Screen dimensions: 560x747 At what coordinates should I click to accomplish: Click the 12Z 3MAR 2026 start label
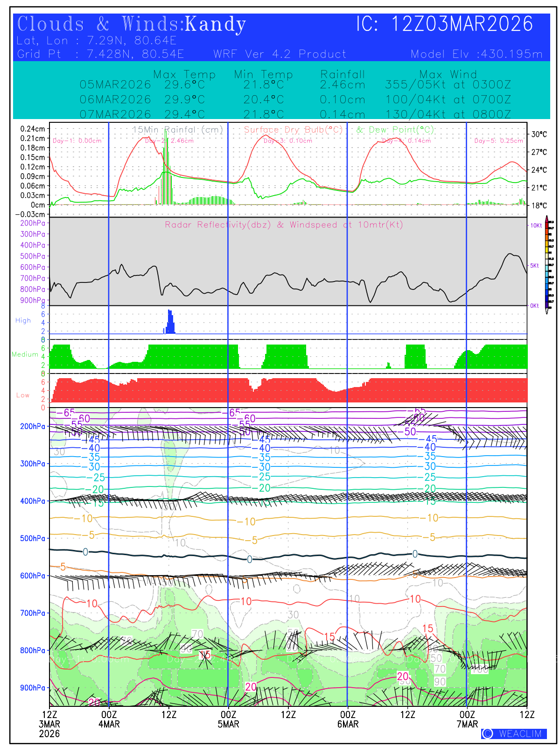click(x=49, y=724)
